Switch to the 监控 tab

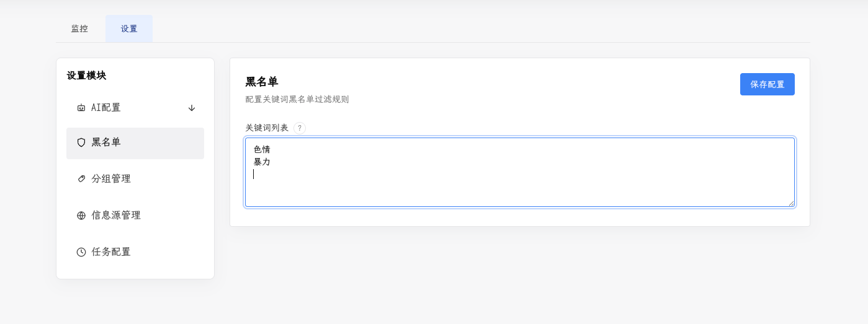click(80, 28)
